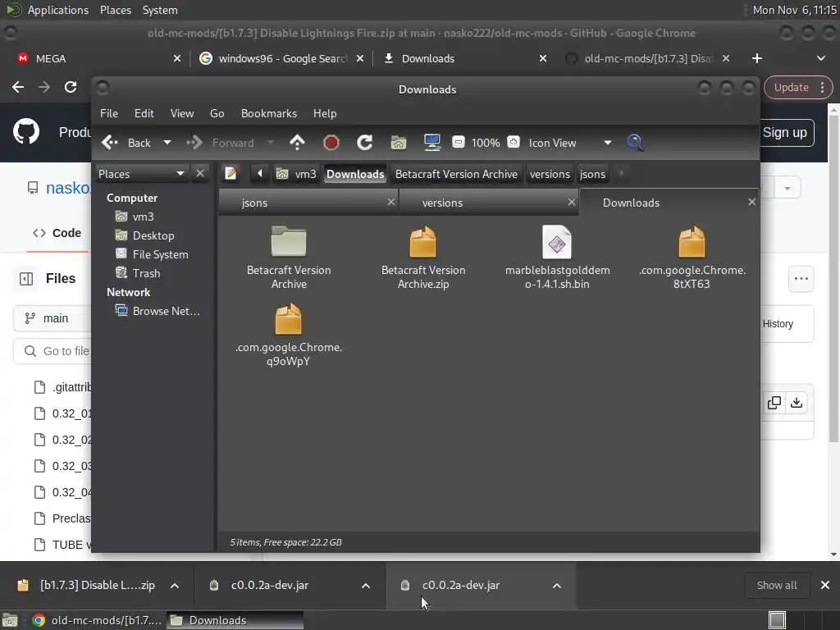
Task: Open Computer icon in toolbar
Action: click(431, 143)
